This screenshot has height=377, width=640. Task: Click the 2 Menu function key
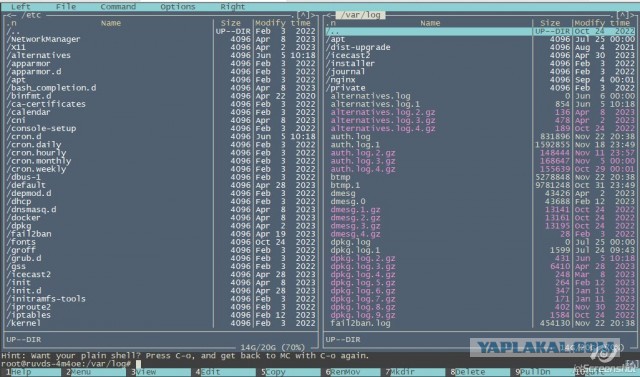96,372
